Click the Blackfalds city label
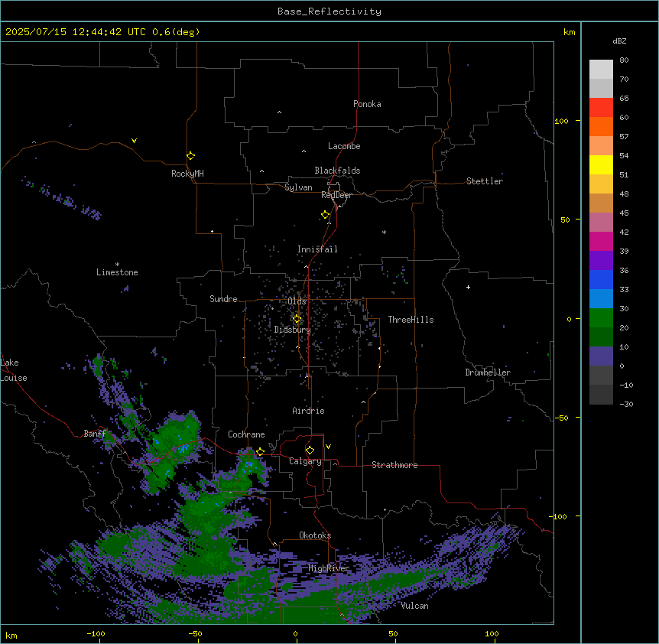Image resolution: width=659 pixels, height=644 pixels. tap(337, 171)
